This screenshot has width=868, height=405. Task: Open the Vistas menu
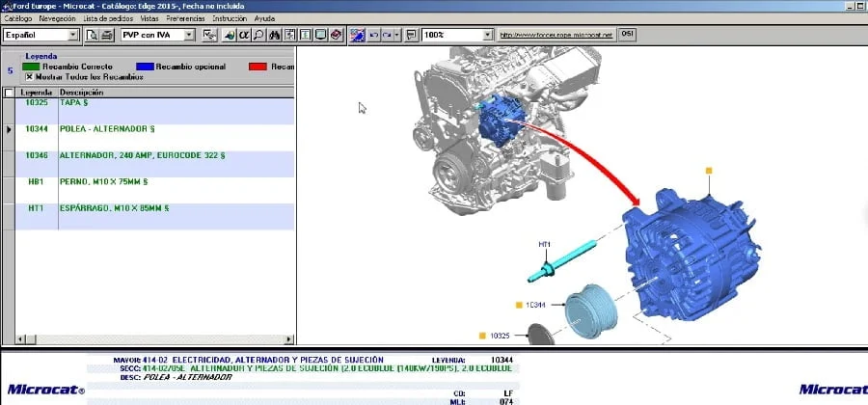point(149,18)
